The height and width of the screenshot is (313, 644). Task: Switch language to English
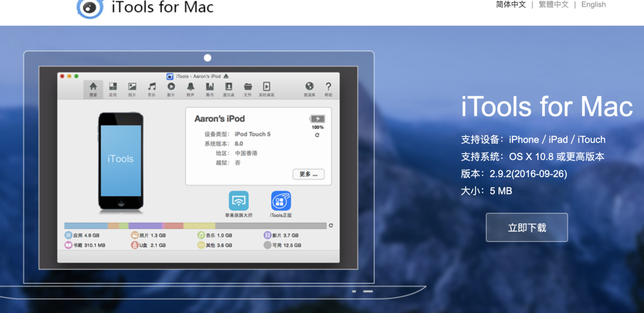[x=594, y=4]
